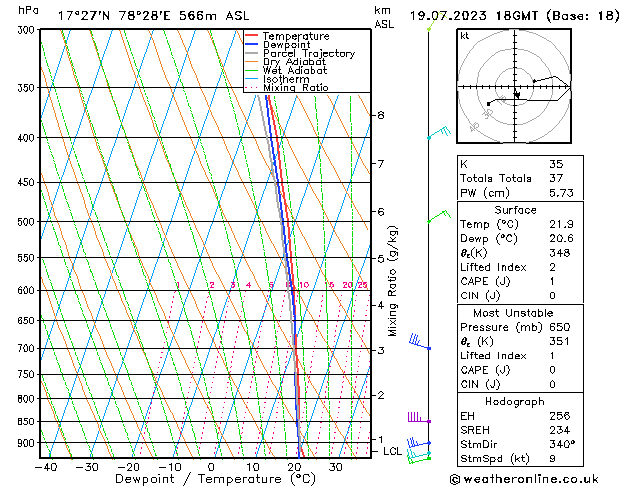This screenshot has height=486, width=629.
Task: Click the 500 hPa pressure level label
Action: coord(26,222)
